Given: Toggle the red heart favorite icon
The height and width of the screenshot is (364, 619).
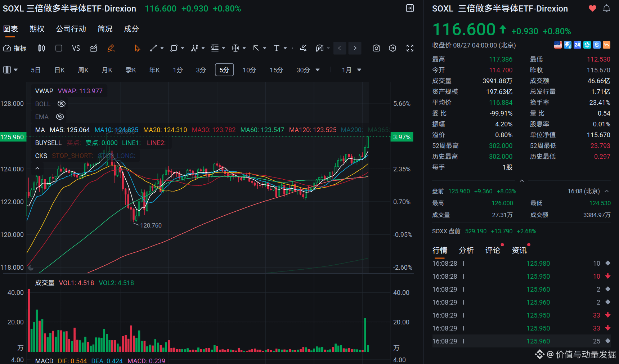Looking at the screenshot, I should [592, 8].
